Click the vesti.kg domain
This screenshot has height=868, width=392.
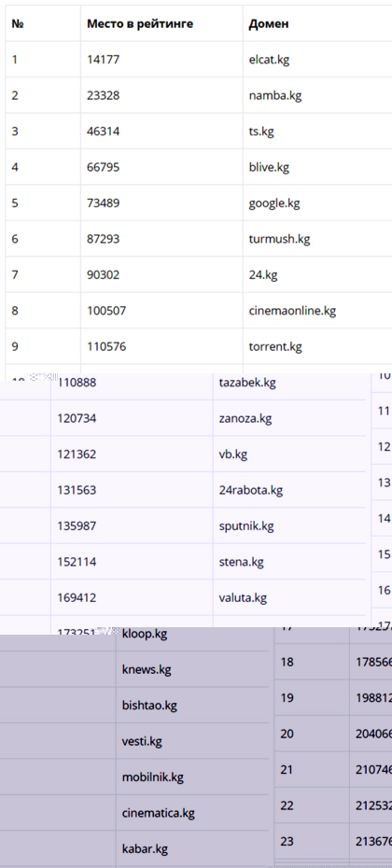(142, 741)
